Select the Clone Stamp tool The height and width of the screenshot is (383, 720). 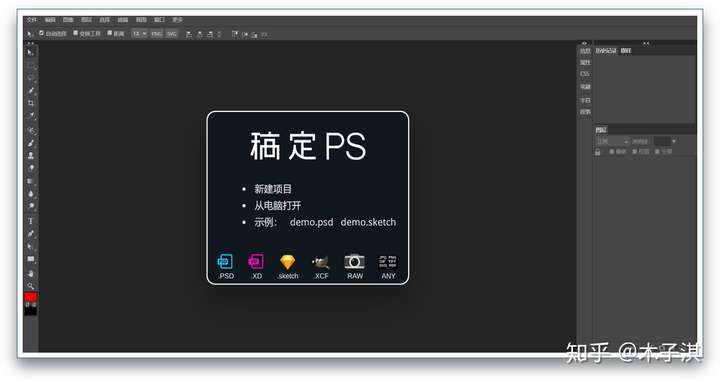31,156
